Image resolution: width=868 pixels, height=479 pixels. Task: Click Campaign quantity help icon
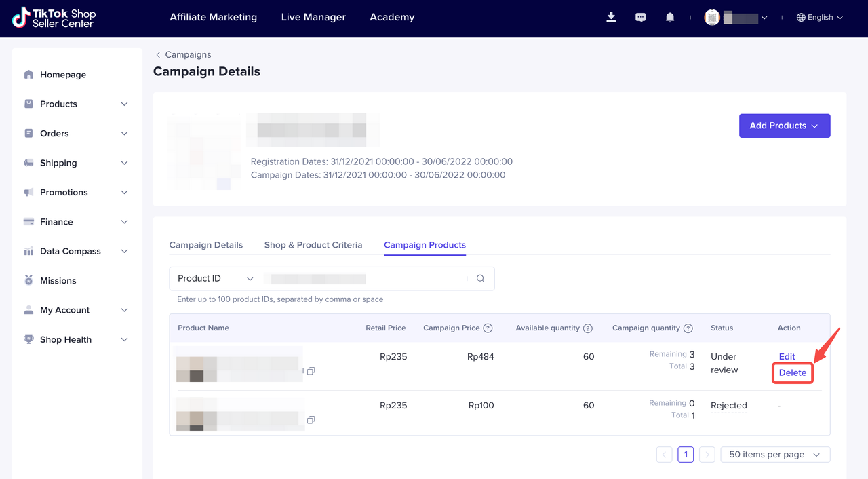688,328
